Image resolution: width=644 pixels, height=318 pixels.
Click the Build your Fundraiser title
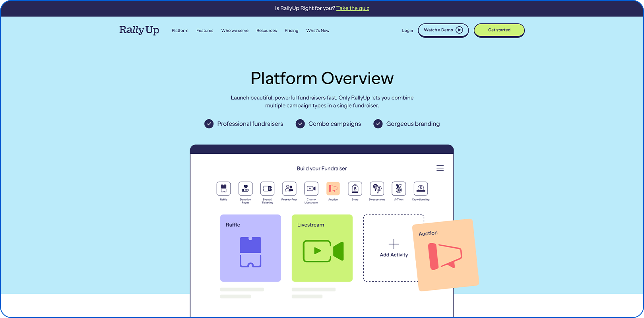[x=322, y=169]
